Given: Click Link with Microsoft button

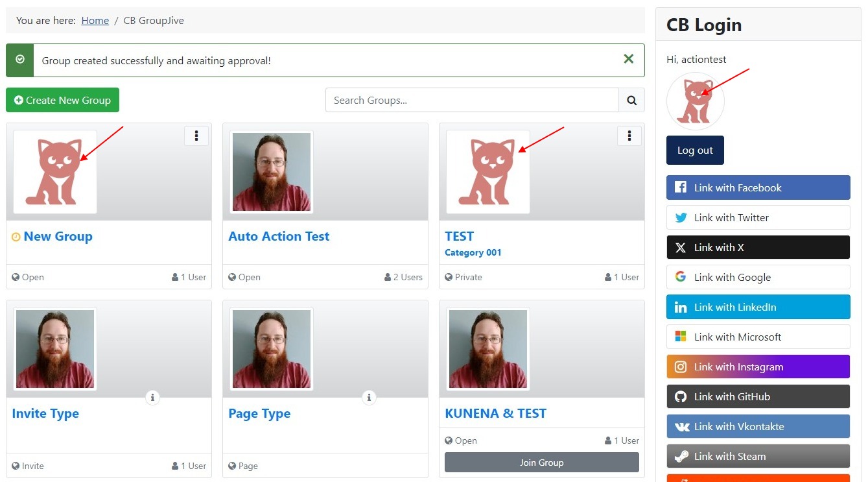Looking at the screenshot, I should (758, 337).
